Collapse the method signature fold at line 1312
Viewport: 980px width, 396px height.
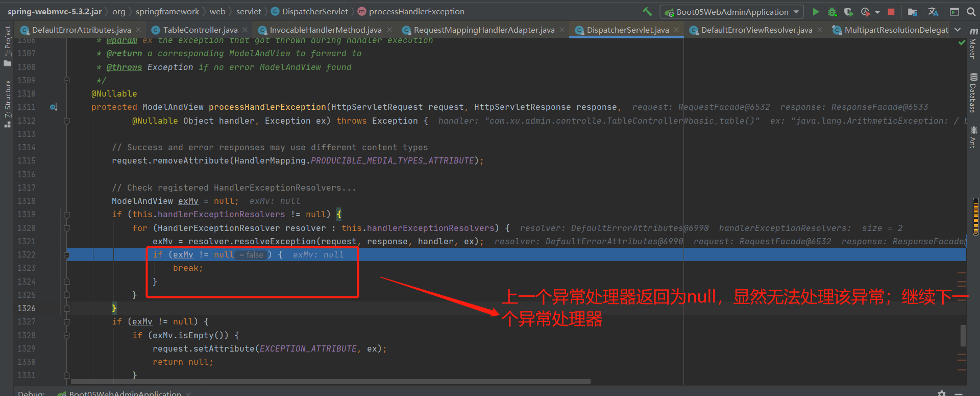(x=67, y=121)
